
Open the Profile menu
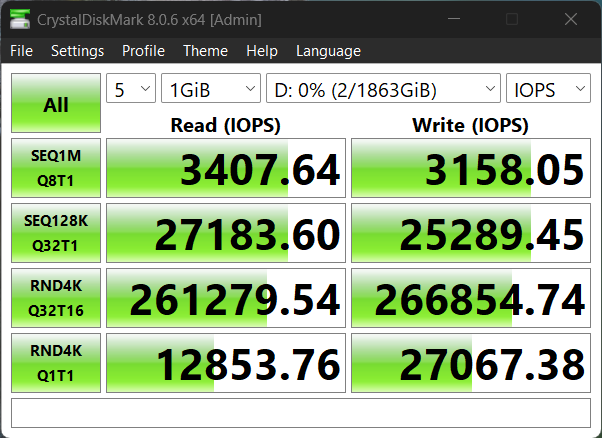coord(143,51)
